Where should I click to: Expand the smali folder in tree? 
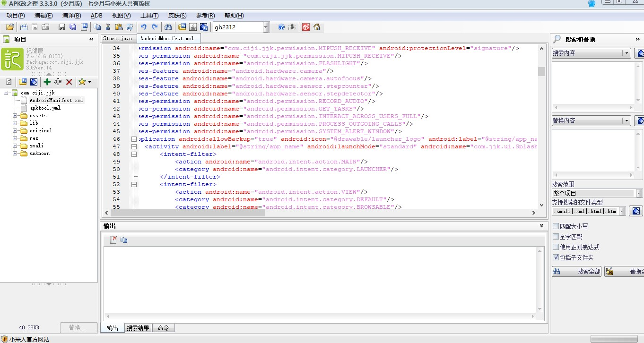pyautogui.click(x=15, y=146)
